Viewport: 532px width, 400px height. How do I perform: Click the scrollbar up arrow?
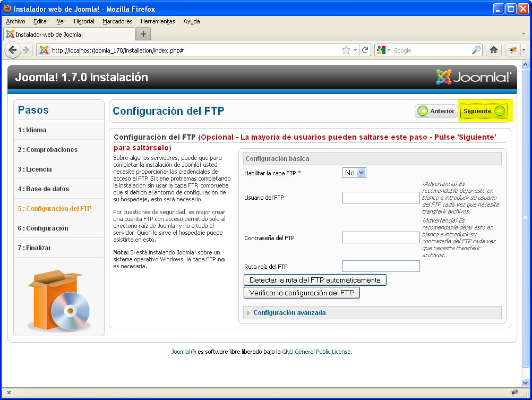(x=525, y=64)
